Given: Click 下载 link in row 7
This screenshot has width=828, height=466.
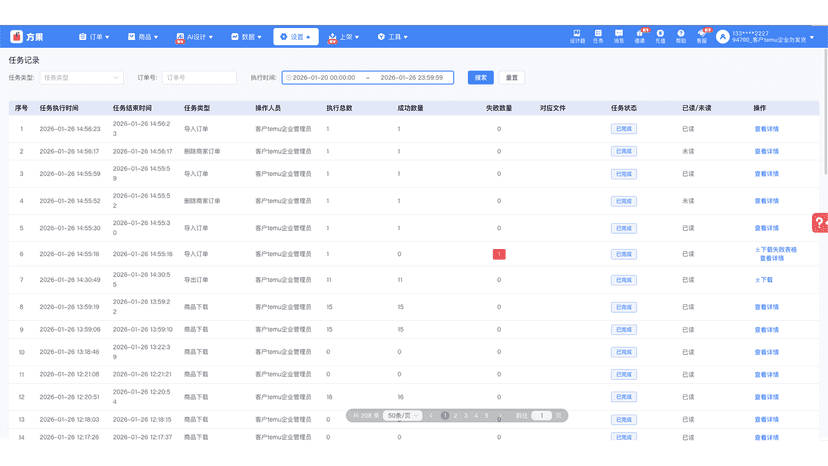Looking at the screenshot, I should coord(764,280).
